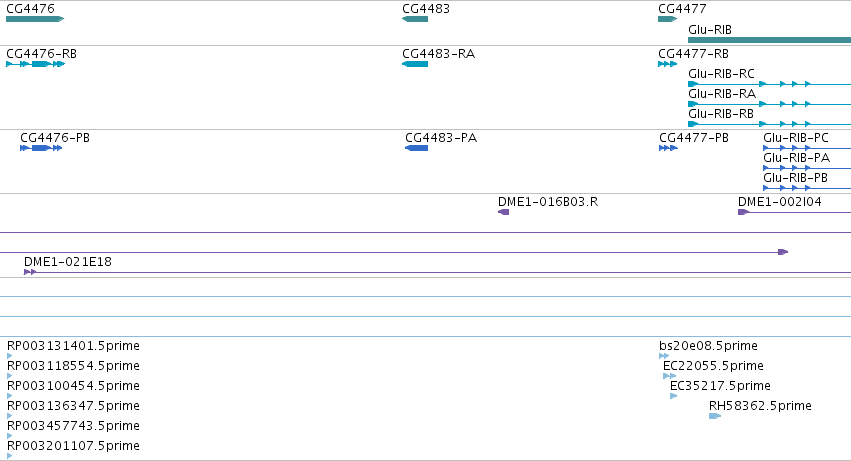This screenshot has height=461, width=851.
Task: Select the CG4483-PA coding glyph
Action: (417, 148)
